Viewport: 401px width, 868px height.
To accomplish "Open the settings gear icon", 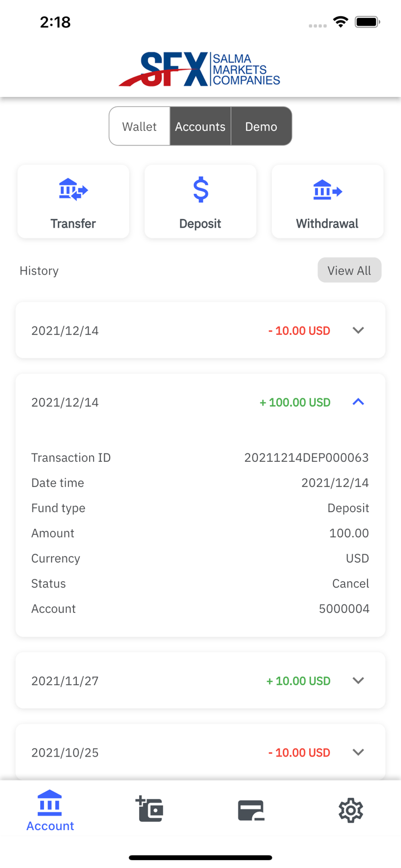I will 351,810.
